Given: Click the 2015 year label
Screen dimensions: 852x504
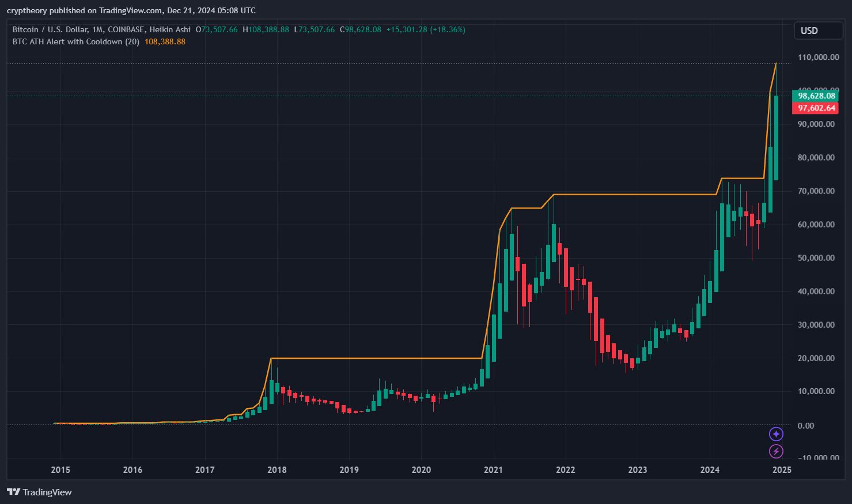Looking at the screenshot, I should (60, 469).
